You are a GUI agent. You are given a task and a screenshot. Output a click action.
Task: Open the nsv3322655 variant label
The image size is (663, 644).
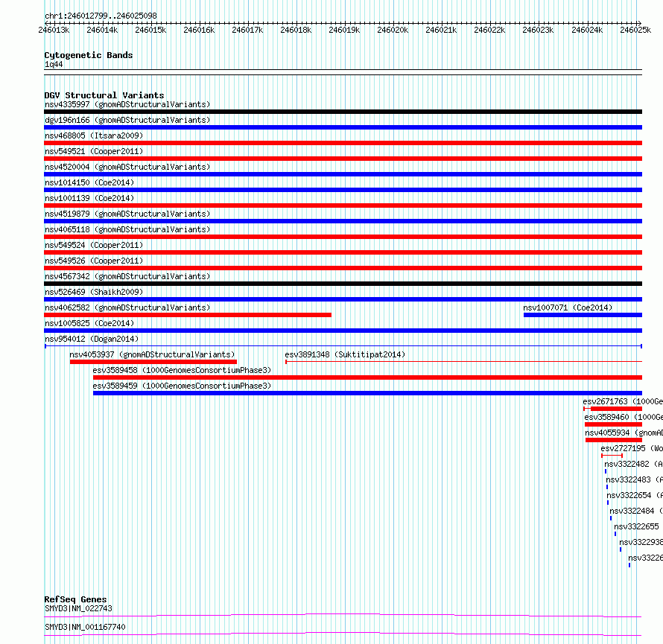[636, 526]
